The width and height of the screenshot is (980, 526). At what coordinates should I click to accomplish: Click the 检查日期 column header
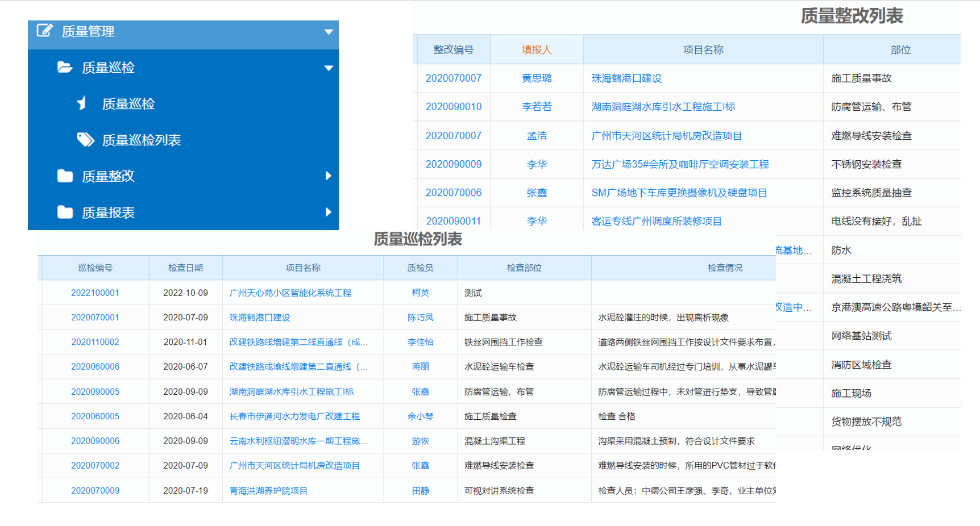click(185, 268)
